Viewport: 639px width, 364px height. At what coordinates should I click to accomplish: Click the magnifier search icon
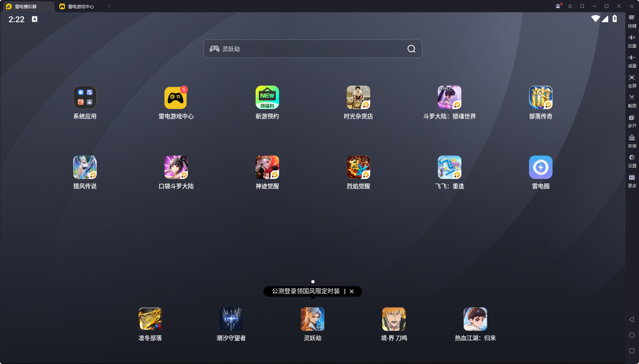pyautogui.click(x=411, y=49)
